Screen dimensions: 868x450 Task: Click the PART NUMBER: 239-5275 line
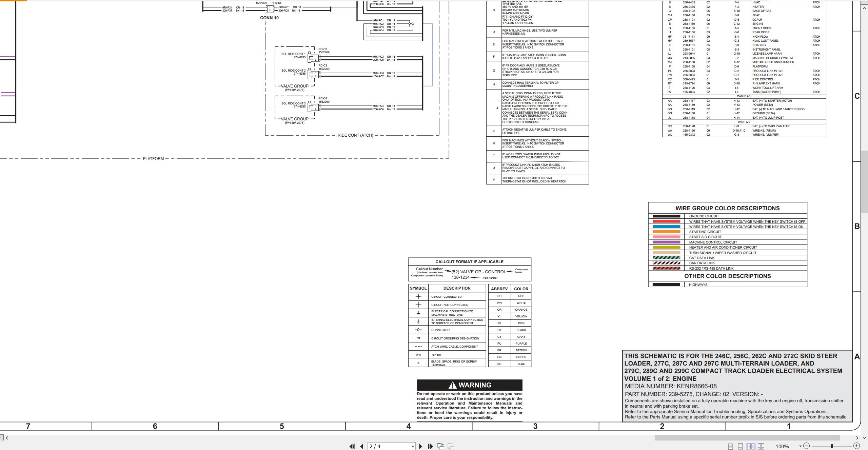(x=694, y=394)
